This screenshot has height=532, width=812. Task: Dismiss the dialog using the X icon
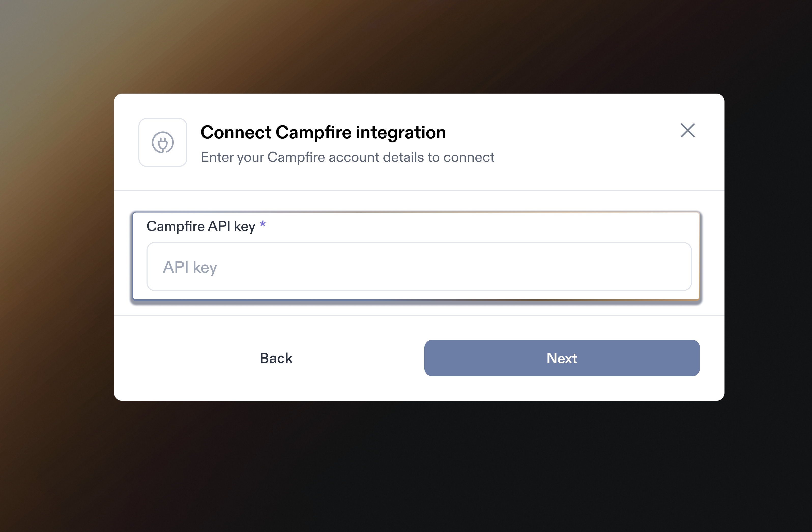pyautogui.click(x=687, y=130)
